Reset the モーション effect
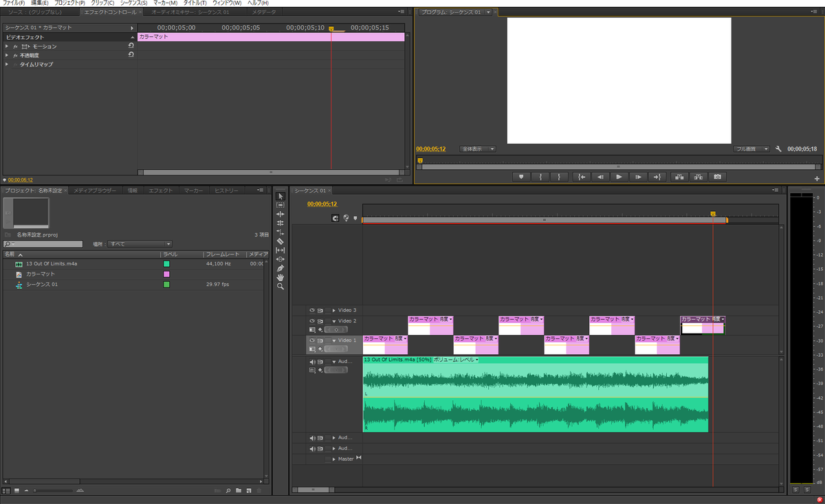This screenshot has height=504, width=825. [x=131, y=46]
